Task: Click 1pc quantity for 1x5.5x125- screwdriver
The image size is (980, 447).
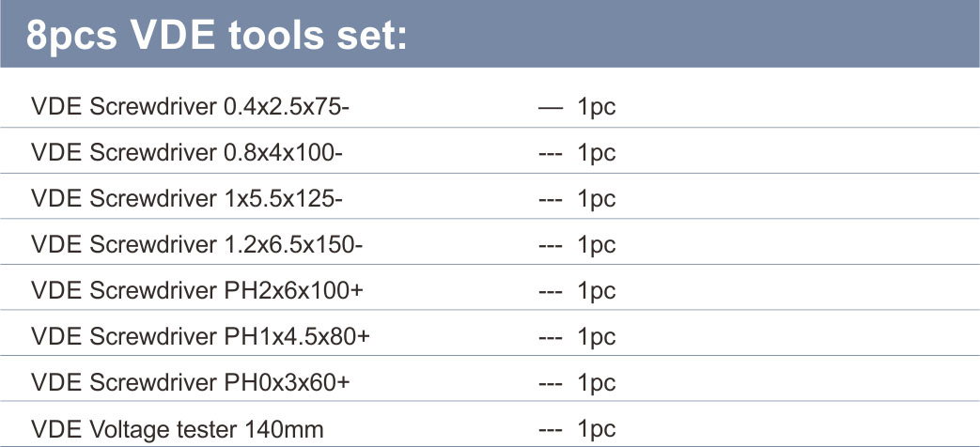Action: coord(597,200)
